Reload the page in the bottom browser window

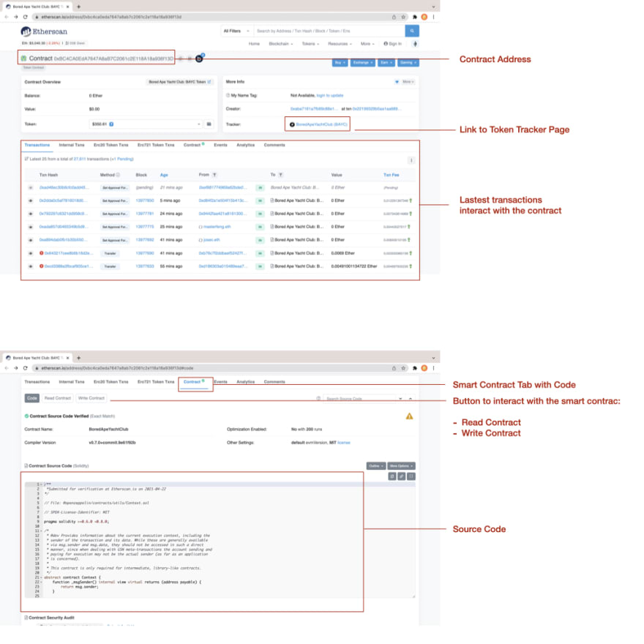click(x=25, y=368)
